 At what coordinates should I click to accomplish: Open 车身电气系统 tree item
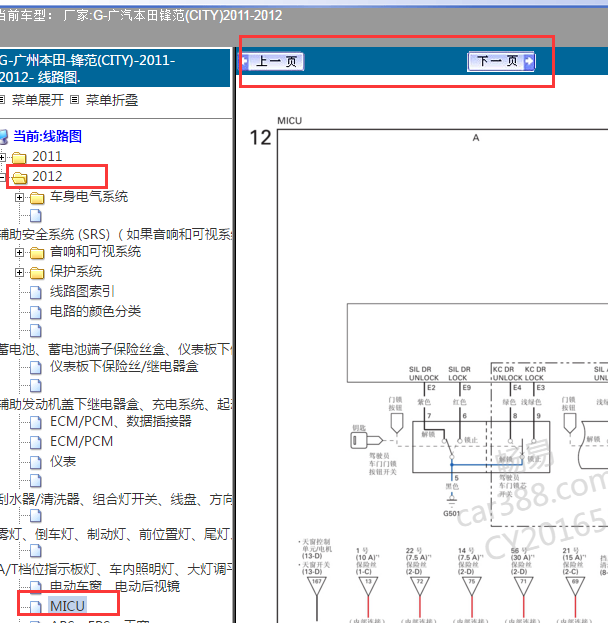[89, 196]
